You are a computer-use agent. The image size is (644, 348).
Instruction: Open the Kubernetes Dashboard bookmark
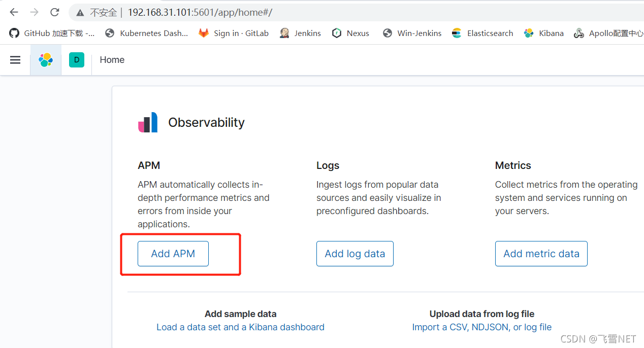pos(109,32)
